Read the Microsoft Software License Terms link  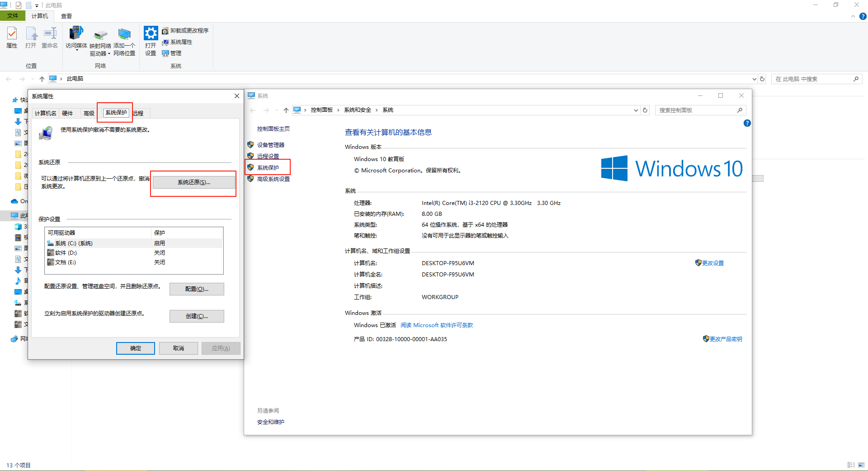[437, 325]
